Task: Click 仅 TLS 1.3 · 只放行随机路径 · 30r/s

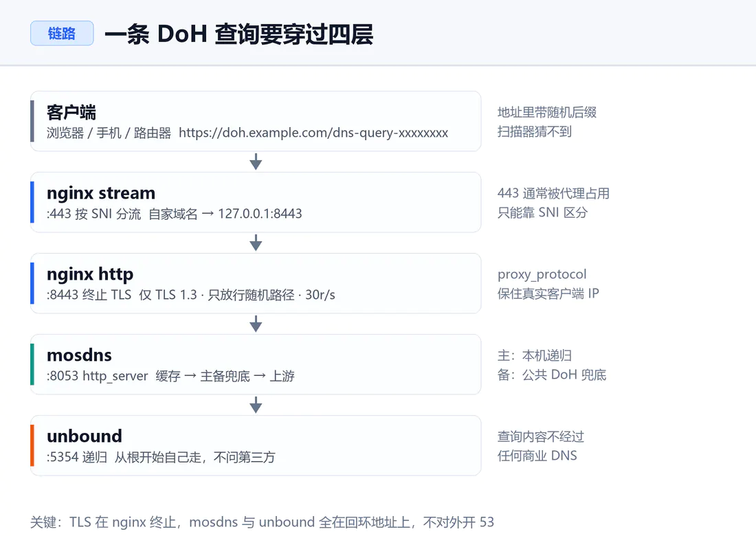Action: 236,295
